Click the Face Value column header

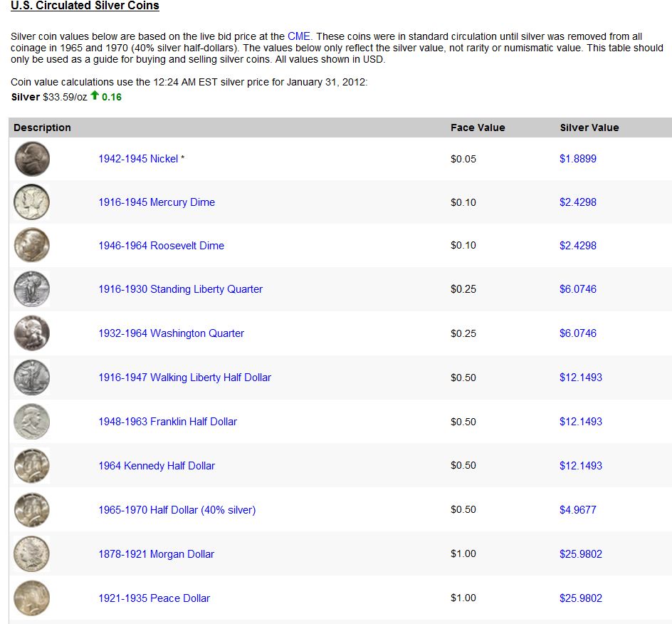point(478,128)
